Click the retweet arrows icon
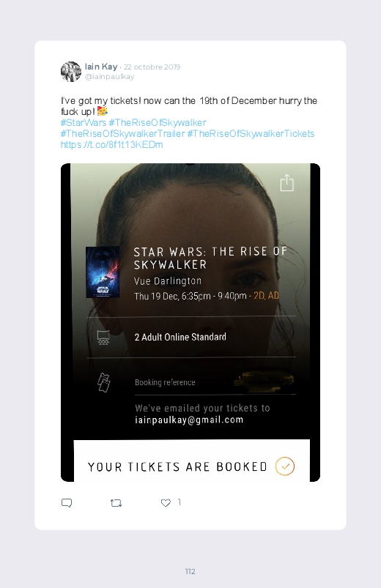 click(x=116, y=503)
